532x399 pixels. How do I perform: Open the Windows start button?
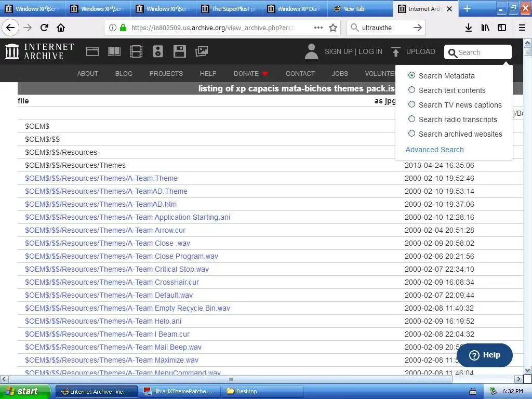tap(25, 392)
